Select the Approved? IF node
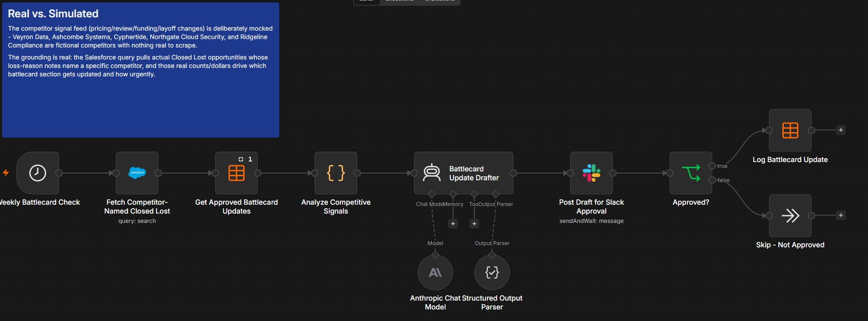 click(x=691, y=173)
